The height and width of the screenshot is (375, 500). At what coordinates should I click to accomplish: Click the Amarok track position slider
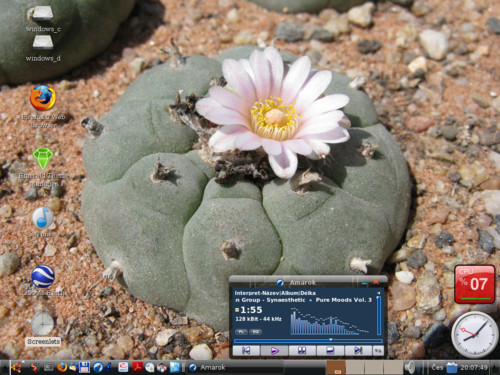click(308, 340)
